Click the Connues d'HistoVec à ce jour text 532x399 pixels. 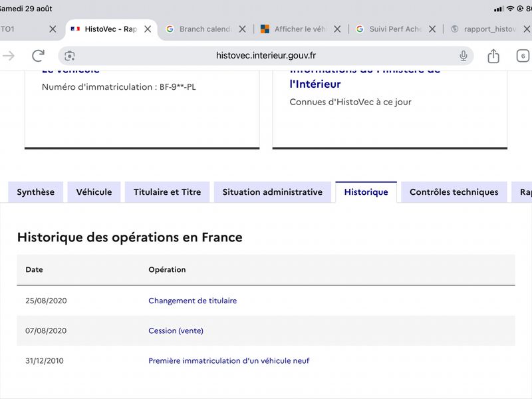coord(350,102)
